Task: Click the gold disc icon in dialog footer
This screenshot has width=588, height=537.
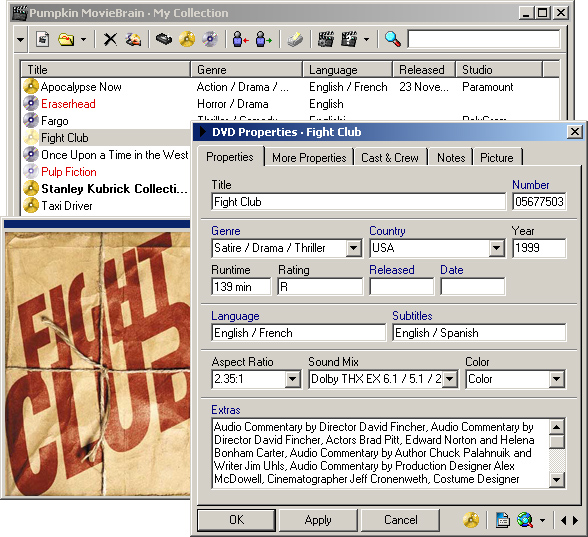Action: [471, 520]
